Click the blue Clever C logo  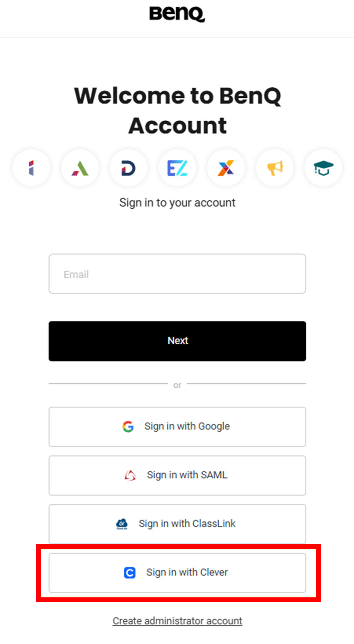pyautogui.click(x=130, y=573)
